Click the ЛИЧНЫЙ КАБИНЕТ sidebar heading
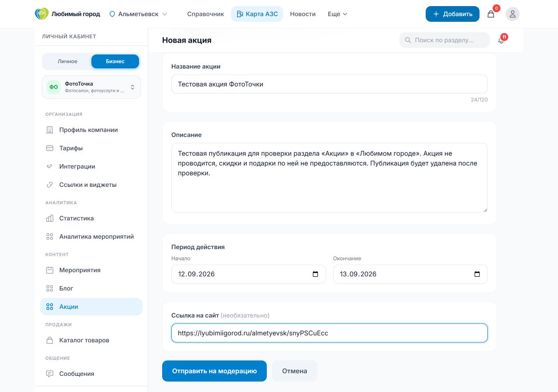 pyautogui.click(x=69, y=37)
